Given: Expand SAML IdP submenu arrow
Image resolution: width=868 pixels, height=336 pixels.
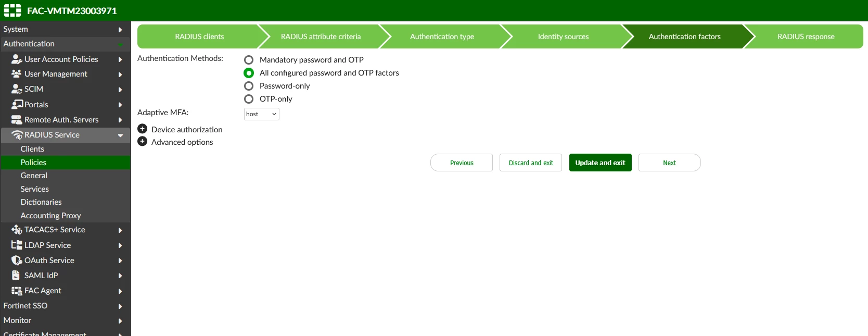Looking at the screenshot, I should point(120,276).
